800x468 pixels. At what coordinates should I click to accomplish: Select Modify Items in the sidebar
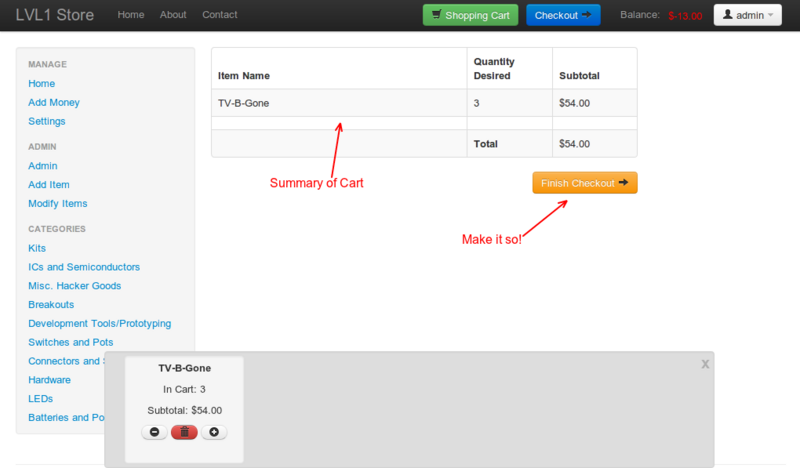[x=58, y=204]
